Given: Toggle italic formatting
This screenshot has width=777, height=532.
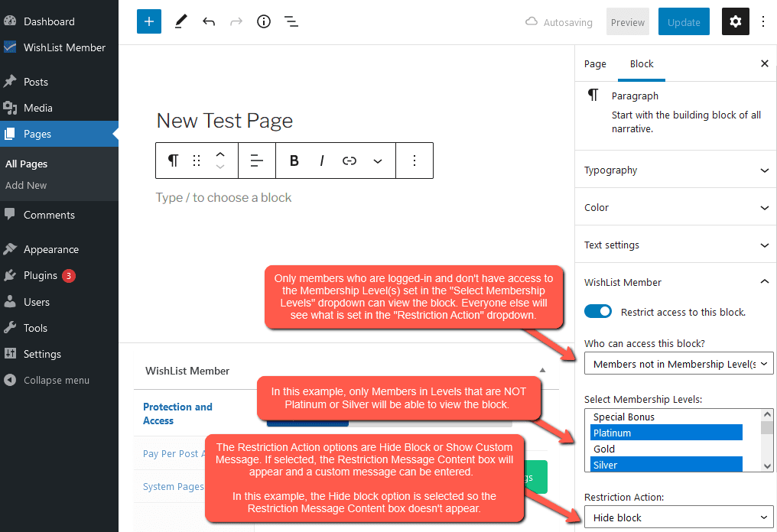Looking at the screenshot, I should click(x=322, y=161).
